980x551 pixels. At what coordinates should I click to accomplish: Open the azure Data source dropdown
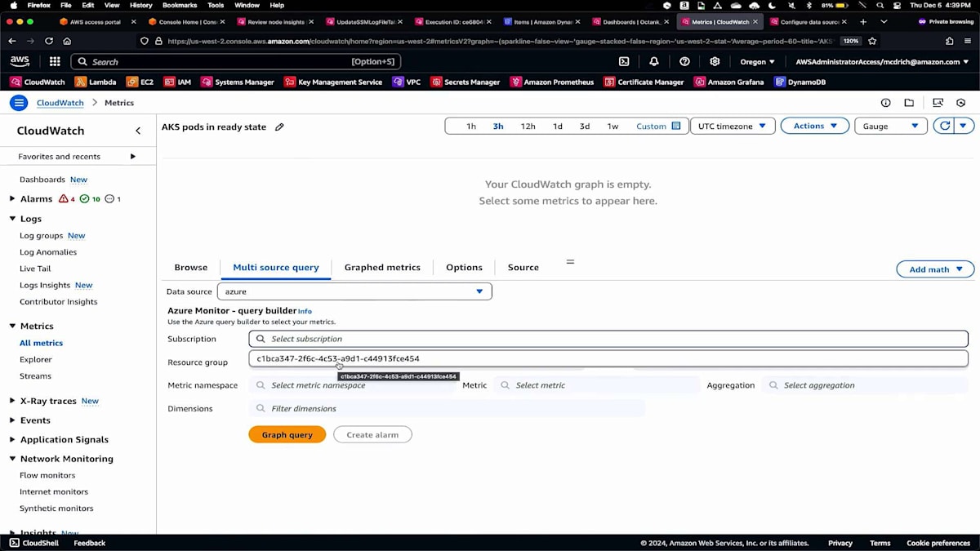[x=354, y=291]
